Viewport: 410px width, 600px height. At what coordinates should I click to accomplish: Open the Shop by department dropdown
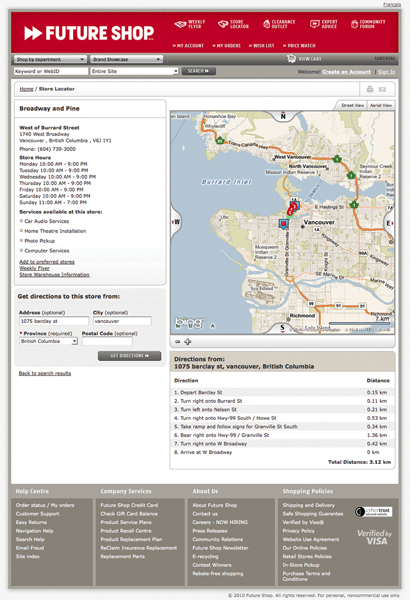pyautogui.click(x=50, y=59)
